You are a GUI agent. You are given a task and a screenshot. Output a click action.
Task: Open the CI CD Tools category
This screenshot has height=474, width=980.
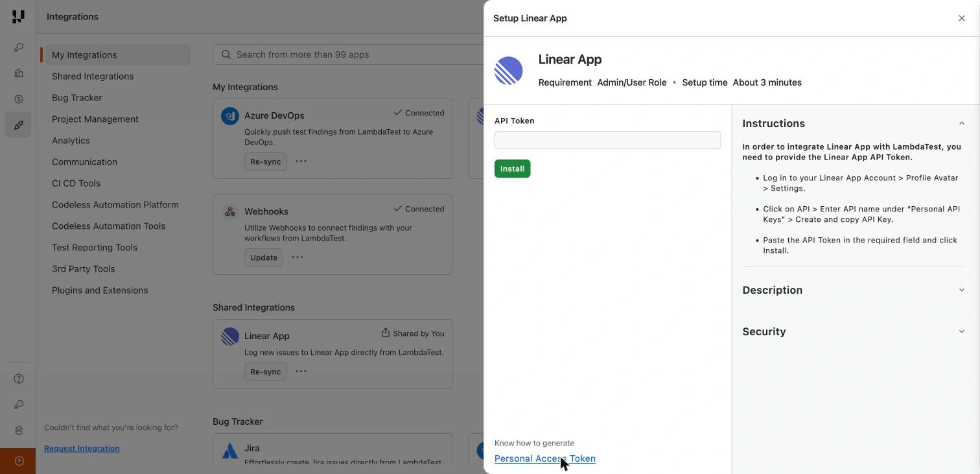pos(76,184)
